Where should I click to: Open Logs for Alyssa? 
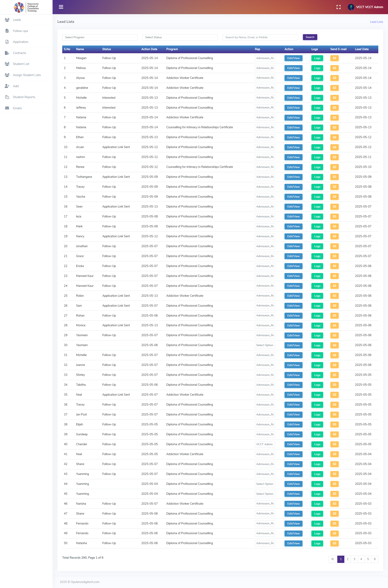coord(317,78)
